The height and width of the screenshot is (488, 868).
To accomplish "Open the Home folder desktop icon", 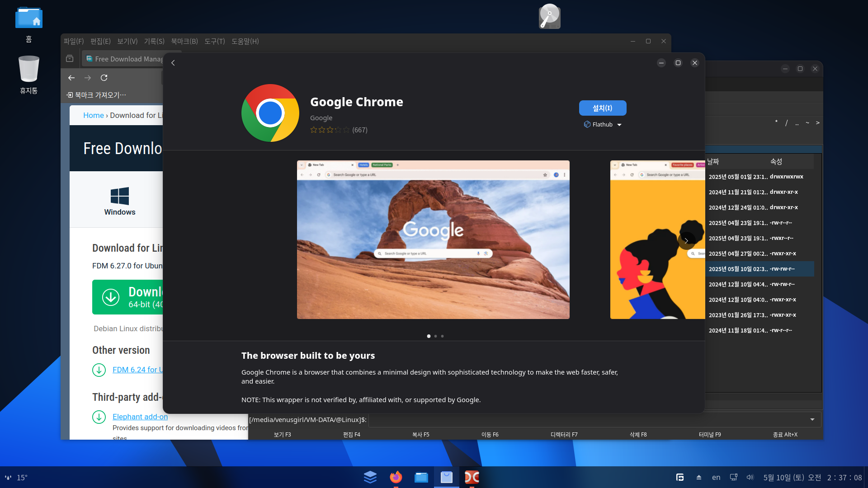I will tap(29, 19).
